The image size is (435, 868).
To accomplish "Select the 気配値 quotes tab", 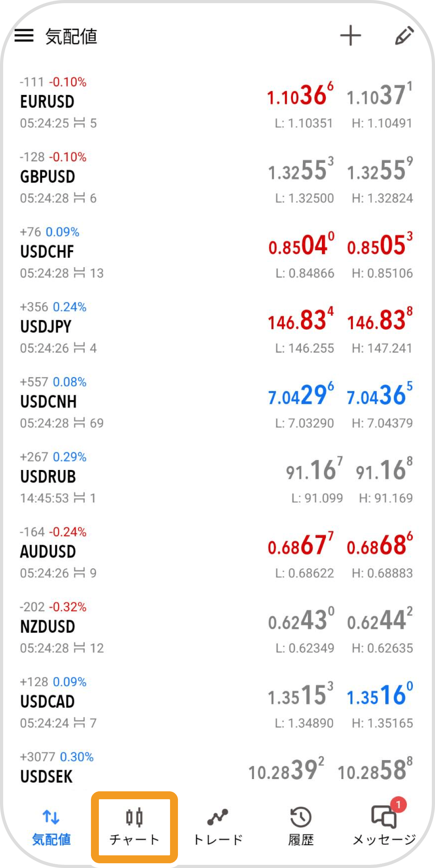I will 51,826.
